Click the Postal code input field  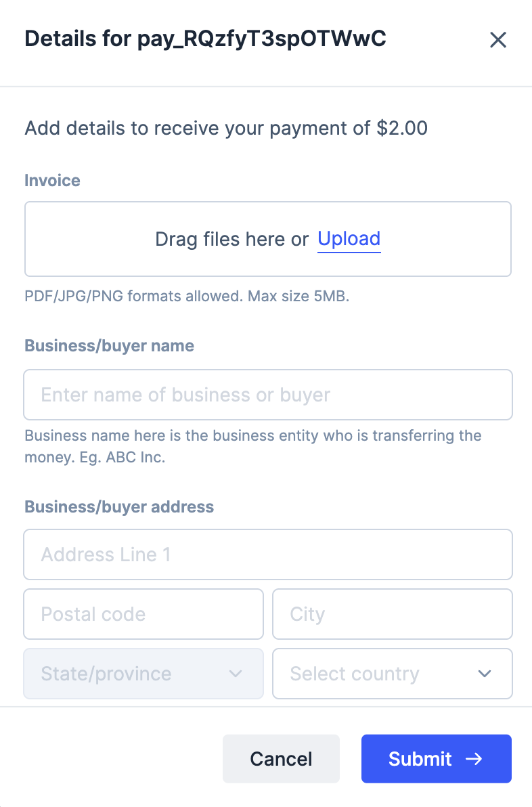pos(143,614)
